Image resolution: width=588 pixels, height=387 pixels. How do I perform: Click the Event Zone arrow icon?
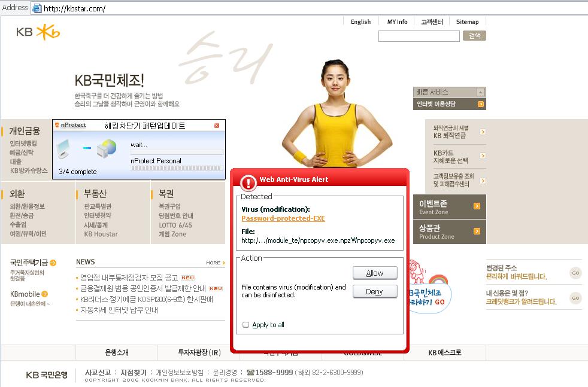coord(477,206)
